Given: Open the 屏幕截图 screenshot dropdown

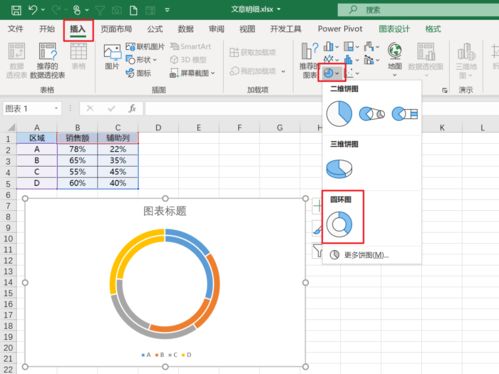Looking at the screenshot, I should pyautogui.click(x=192, y=73).
